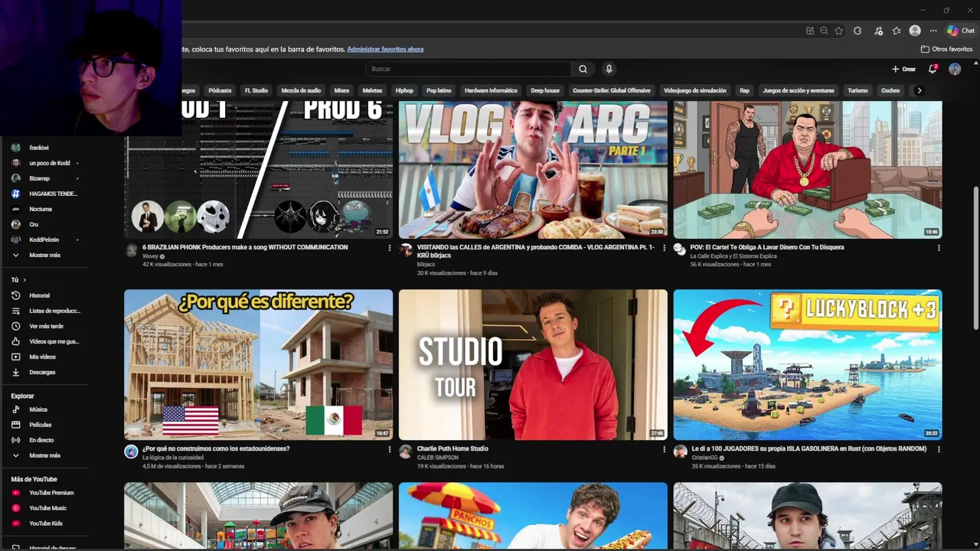Select the Pódcasts chip

220,90
